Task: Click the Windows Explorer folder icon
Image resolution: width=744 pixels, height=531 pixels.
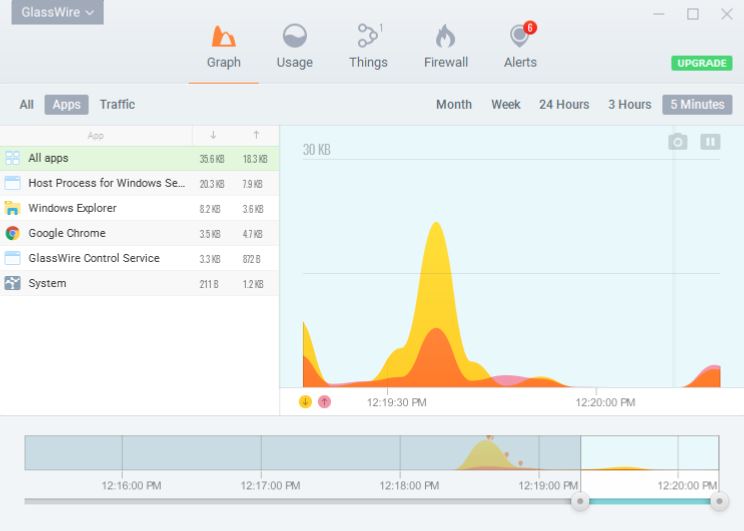Action: pyautogui.click(x=12, y=208)
